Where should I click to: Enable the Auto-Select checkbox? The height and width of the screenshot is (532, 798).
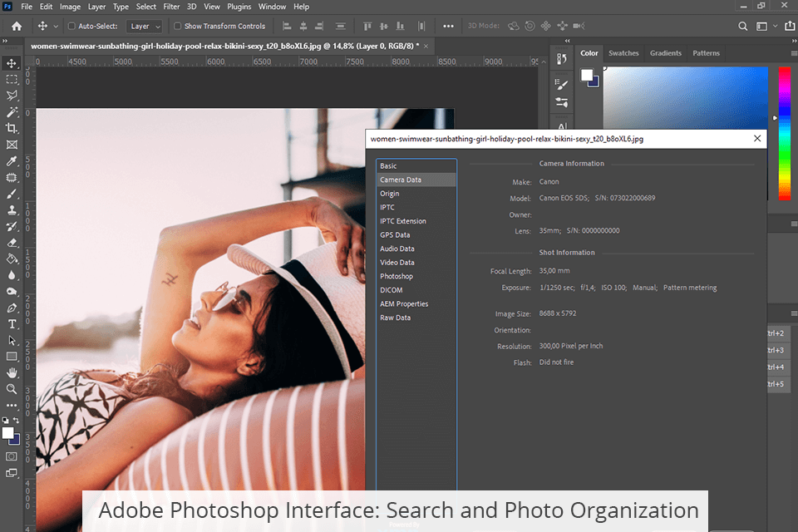[x=71, y=26]
